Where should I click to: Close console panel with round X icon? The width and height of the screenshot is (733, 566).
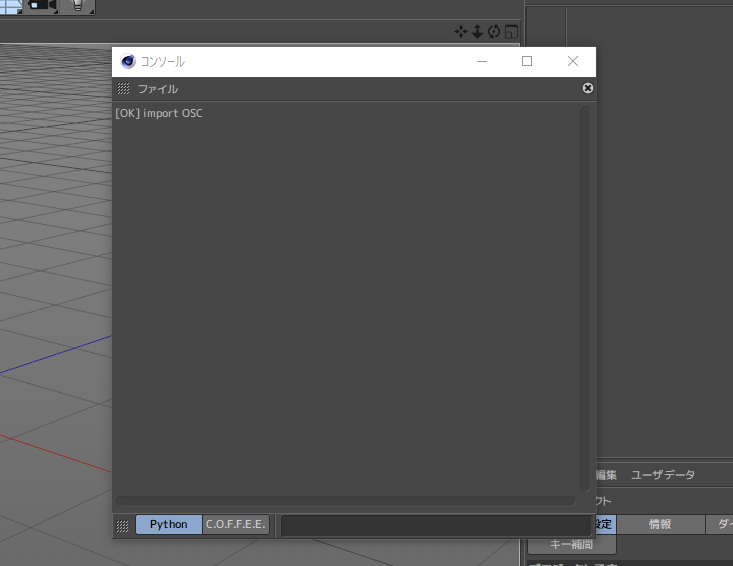coord(588,88)
